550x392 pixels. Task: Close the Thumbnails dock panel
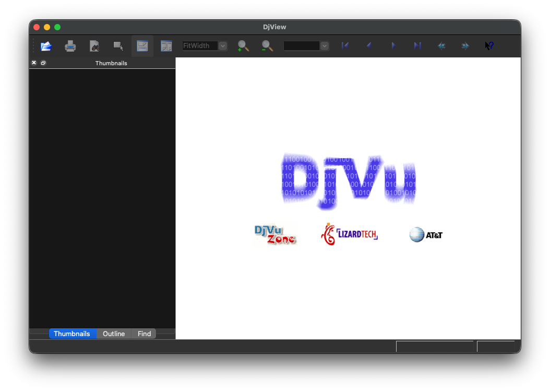(x=34, y=63)
